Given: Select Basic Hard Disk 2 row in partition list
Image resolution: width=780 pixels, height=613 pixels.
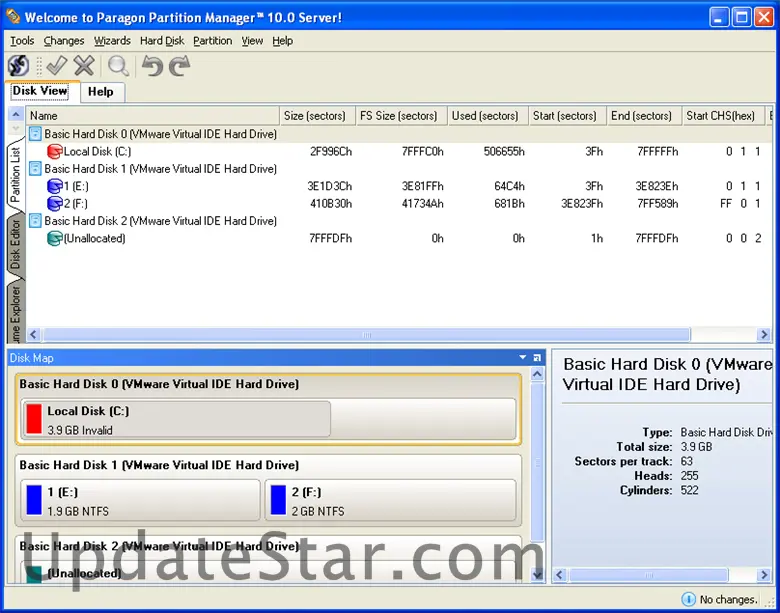Looking at the screenshot, I should pos(399,221).
